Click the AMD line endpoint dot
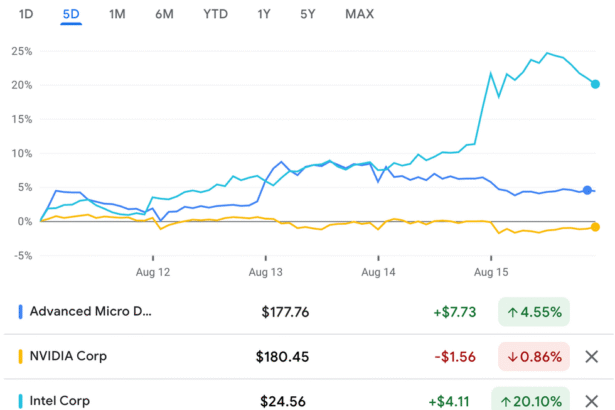The width and height of the screenshot is (615, 410). pos(588,190)
